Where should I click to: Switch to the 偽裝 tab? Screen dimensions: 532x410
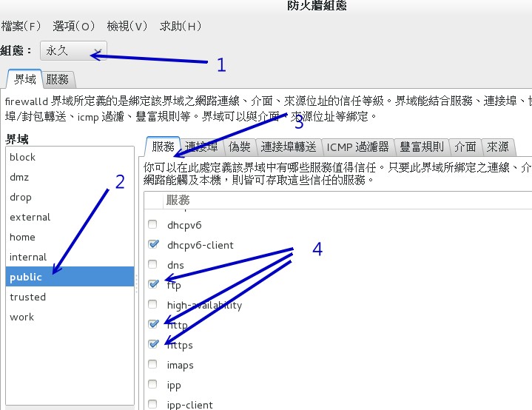pyautogui.click(x=239, y=147)
